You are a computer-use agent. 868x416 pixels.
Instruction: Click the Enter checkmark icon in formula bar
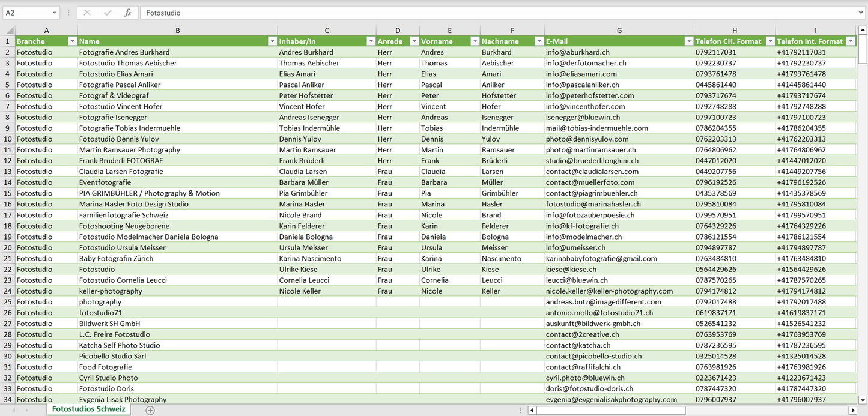pyautogui.click(x=108, y=13)
